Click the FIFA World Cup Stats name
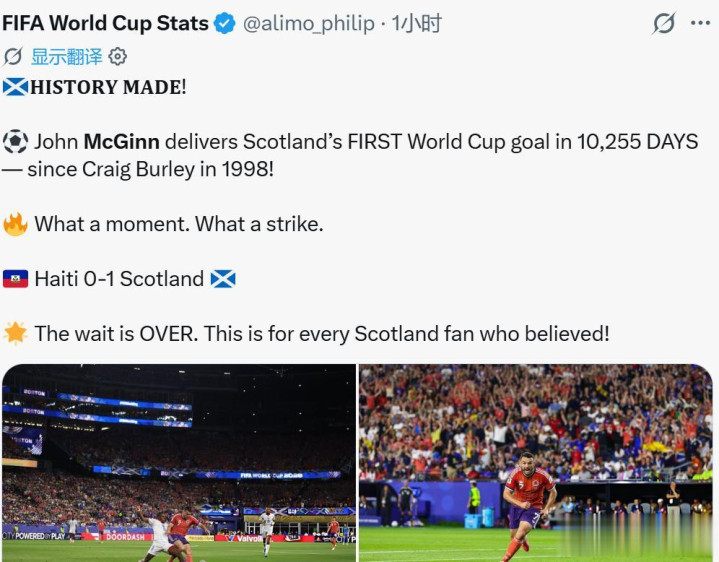 coord(105,23)
